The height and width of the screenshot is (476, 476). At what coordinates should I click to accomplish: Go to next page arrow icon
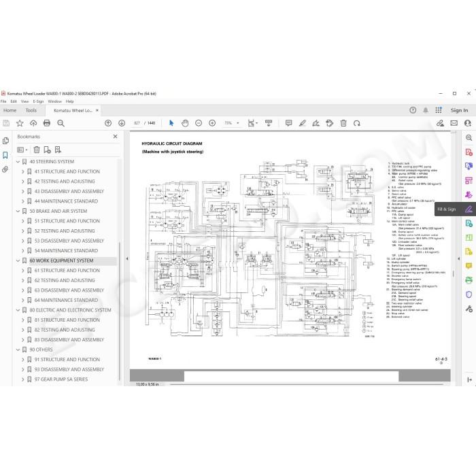[122, 123]
